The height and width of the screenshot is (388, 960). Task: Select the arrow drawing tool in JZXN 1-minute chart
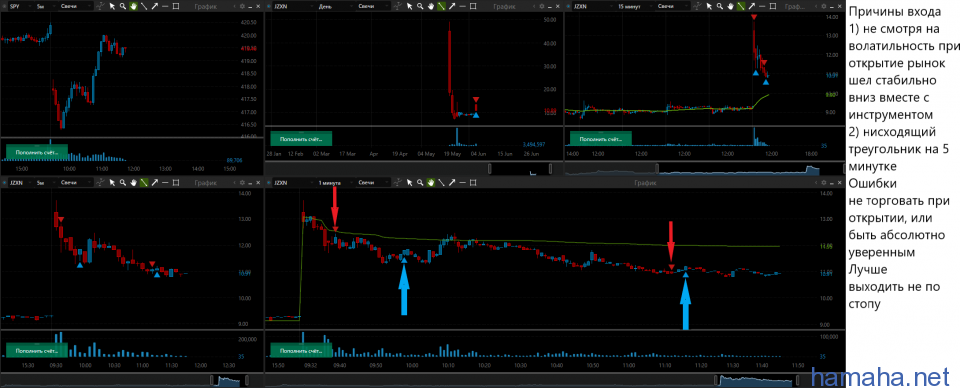[452, 182]
